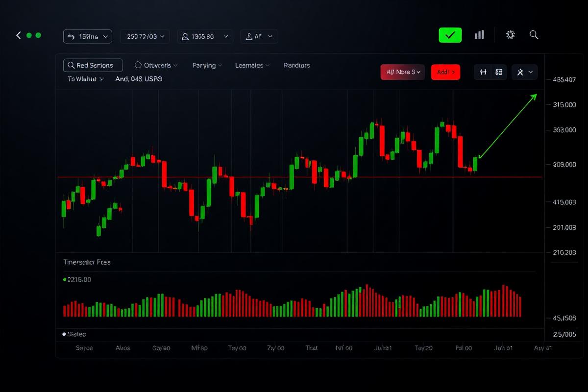Expand the '259 72/09' dropdown

click(145, 36)
